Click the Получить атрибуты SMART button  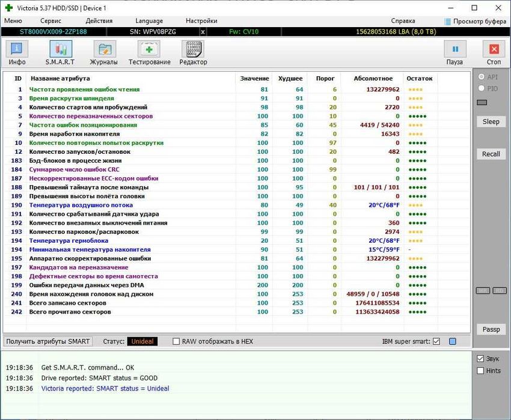48,341
